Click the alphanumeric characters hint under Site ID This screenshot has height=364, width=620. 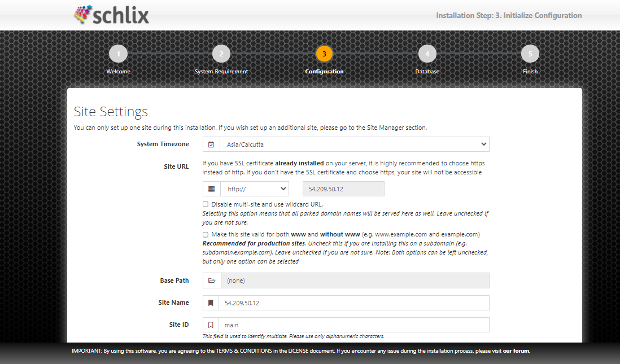(x=294, y=336)
